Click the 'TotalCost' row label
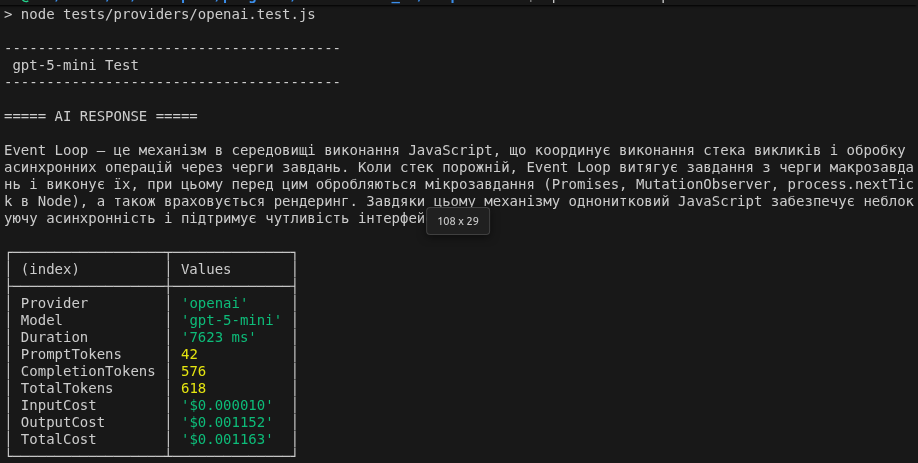 point(59,439)
